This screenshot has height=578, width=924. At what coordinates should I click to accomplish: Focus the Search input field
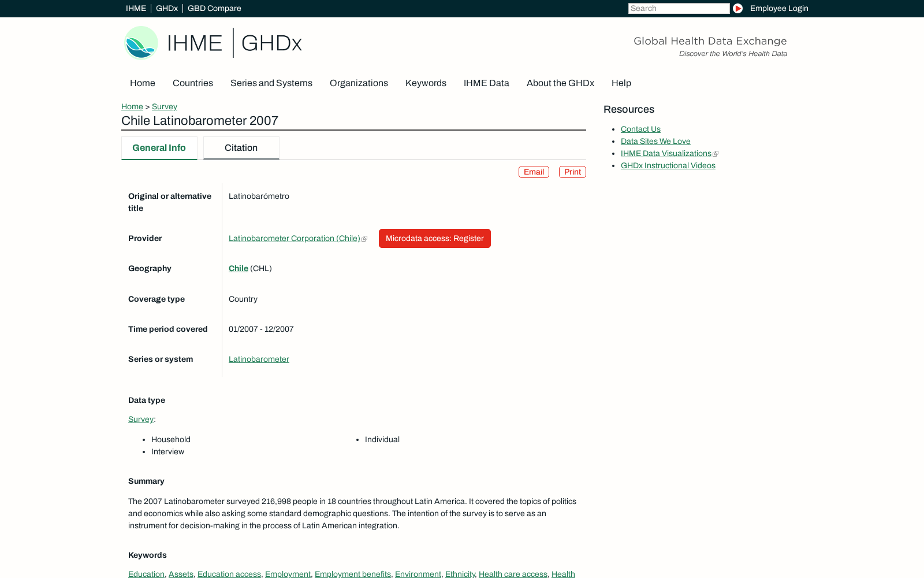click(679, 8)
